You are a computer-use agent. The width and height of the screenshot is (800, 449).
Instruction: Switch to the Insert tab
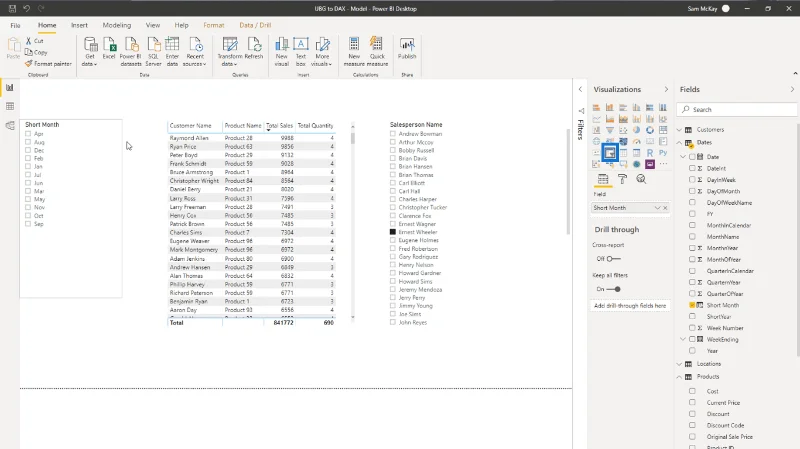(79, 25)
